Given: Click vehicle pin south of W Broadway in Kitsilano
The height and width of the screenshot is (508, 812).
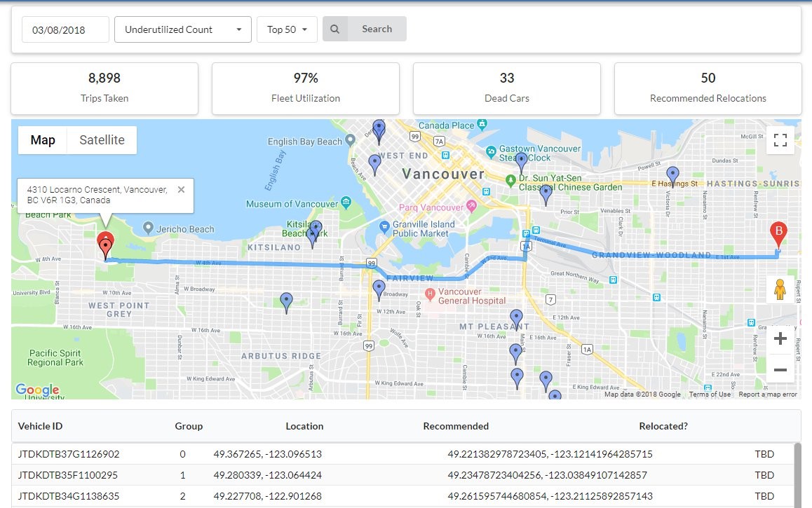Looking at the screenshot, I should (x=286, y=303).
